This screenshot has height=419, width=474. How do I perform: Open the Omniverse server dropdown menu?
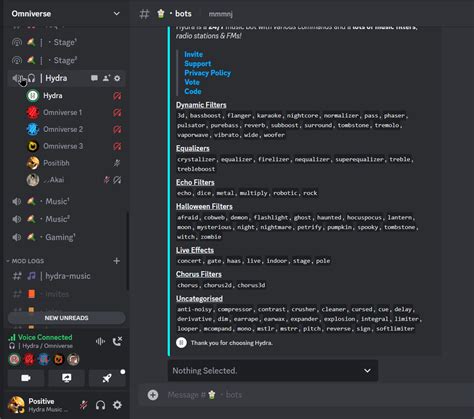click(116, 14)
